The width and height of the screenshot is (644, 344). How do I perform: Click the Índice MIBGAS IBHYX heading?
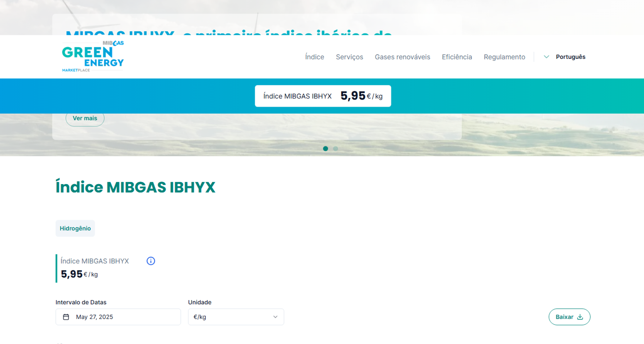pyautogui.click(x=135, y=187)
